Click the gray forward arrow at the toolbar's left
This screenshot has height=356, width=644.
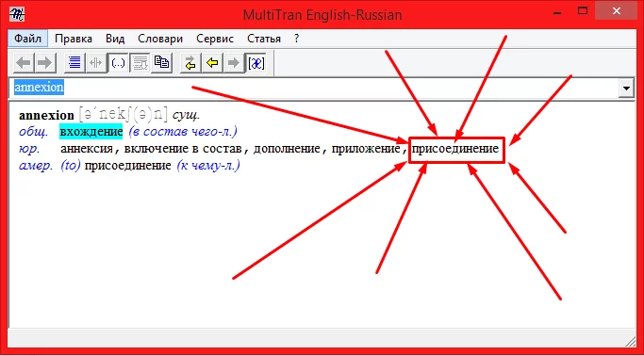44,63
